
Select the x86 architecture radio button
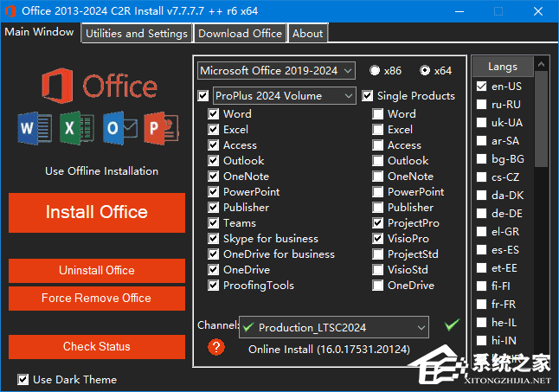point(375,71)
